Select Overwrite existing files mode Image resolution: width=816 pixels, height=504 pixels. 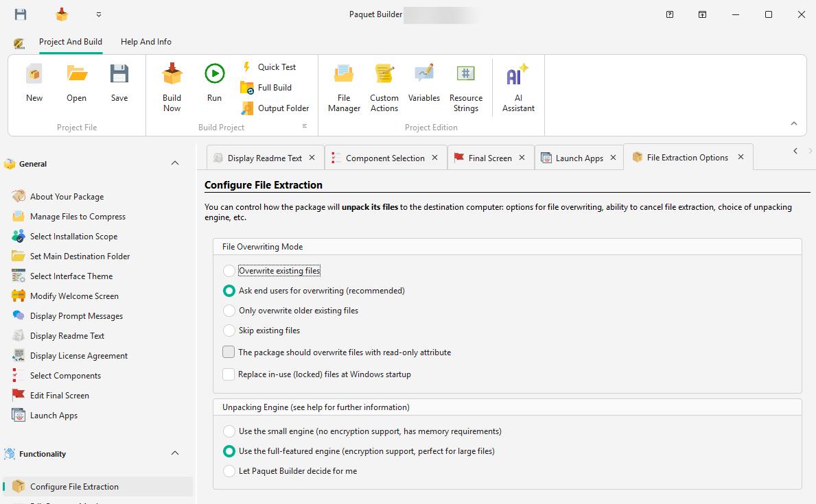[x=229, y=270]
